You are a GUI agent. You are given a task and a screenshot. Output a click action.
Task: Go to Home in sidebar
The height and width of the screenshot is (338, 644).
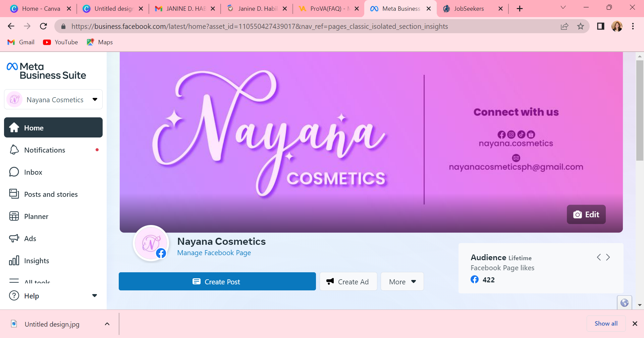[x=53, y=127]
